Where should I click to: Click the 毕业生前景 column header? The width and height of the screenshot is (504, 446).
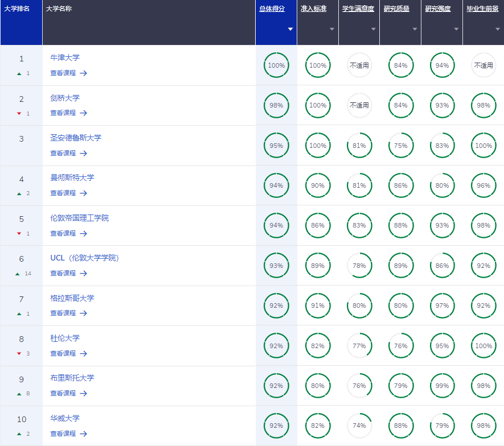click(x=482, y=9)
